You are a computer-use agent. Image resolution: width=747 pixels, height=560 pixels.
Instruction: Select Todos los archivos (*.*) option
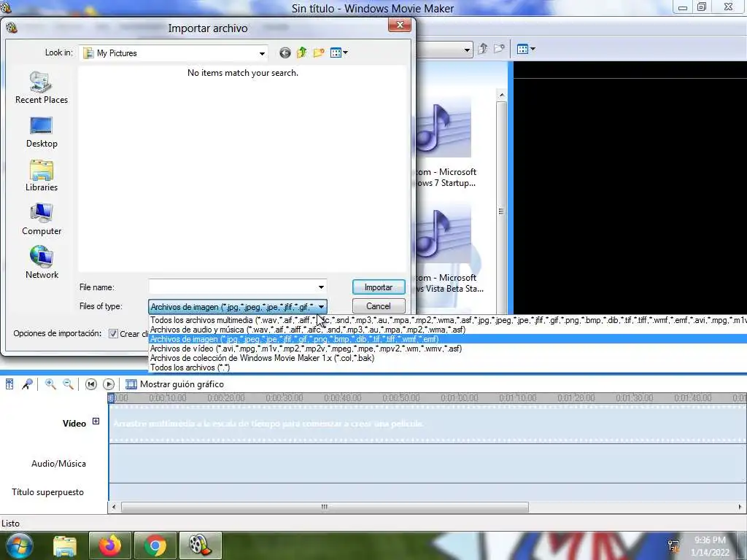coord(448,367)
